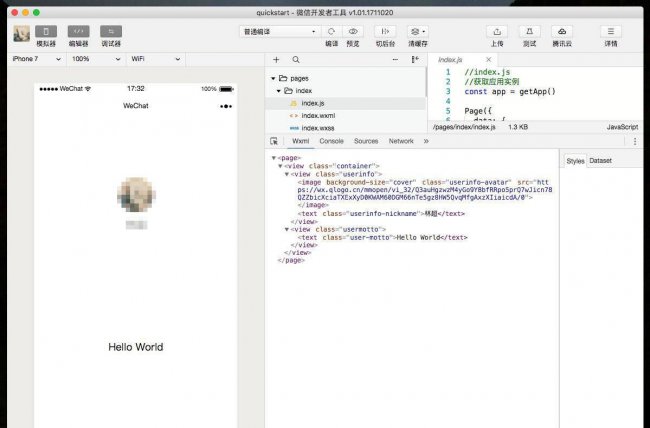650x428 pixels.
Task: Open the clear cache layers dropdown
Action: coord(417,32)
